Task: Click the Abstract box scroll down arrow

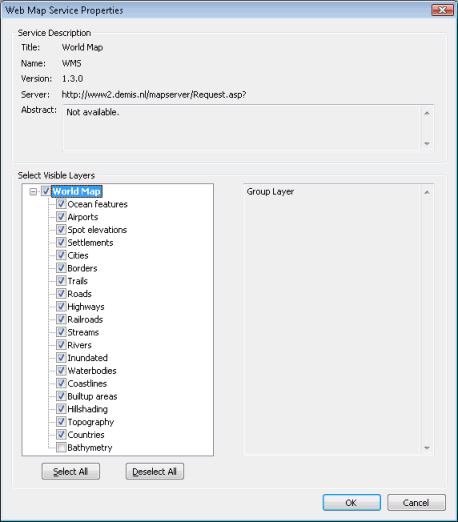Action: point(427,144)
